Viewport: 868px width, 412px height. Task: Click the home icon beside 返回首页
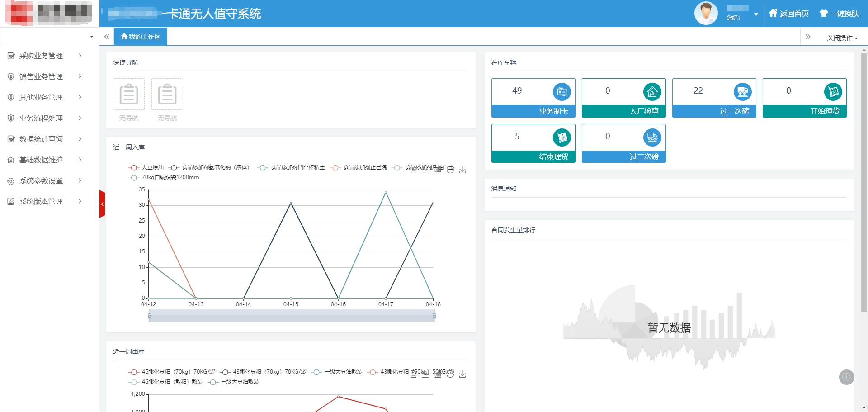click(773, 13)
